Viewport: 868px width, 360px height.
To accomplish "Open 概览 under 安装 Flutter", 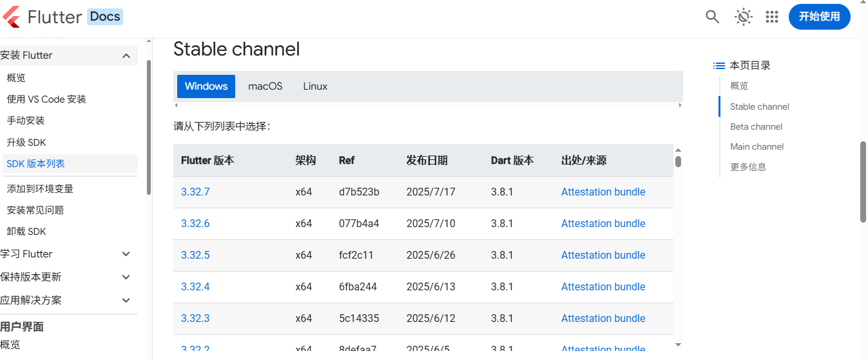I will pos(16,78).
